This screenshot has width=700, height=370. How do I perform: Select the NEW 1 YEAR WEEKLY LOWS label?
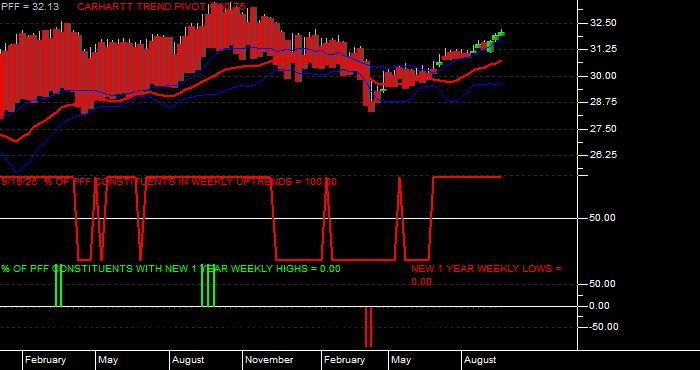pyautogui.click(x=486, y=275)
